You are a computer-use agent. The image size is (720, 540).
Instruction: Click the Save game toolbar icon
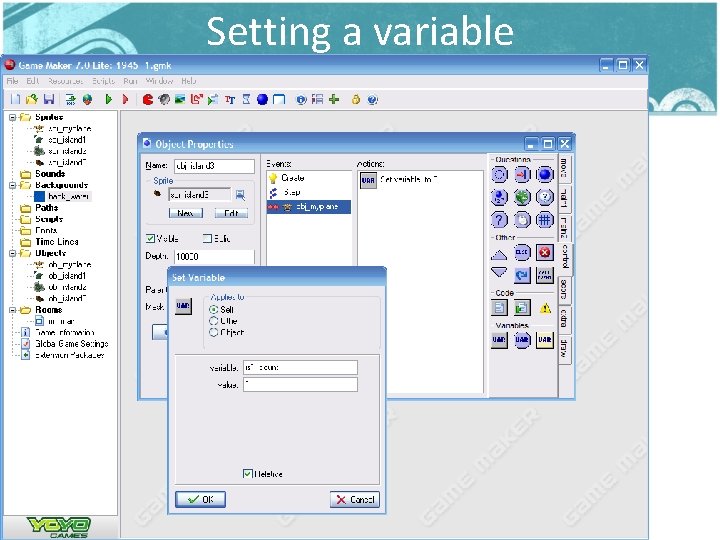click(49, 99)
